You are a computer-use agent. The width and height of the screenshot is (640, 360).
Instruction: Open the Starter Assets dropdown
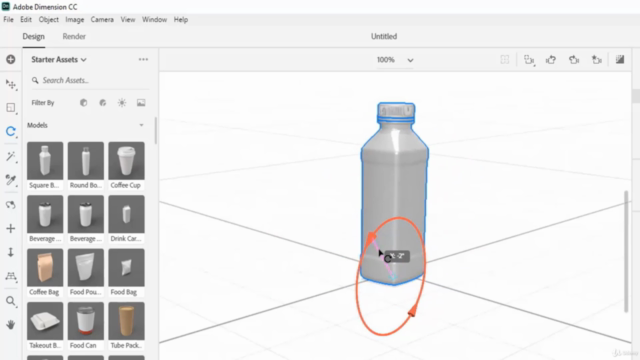tap(59, 60)
